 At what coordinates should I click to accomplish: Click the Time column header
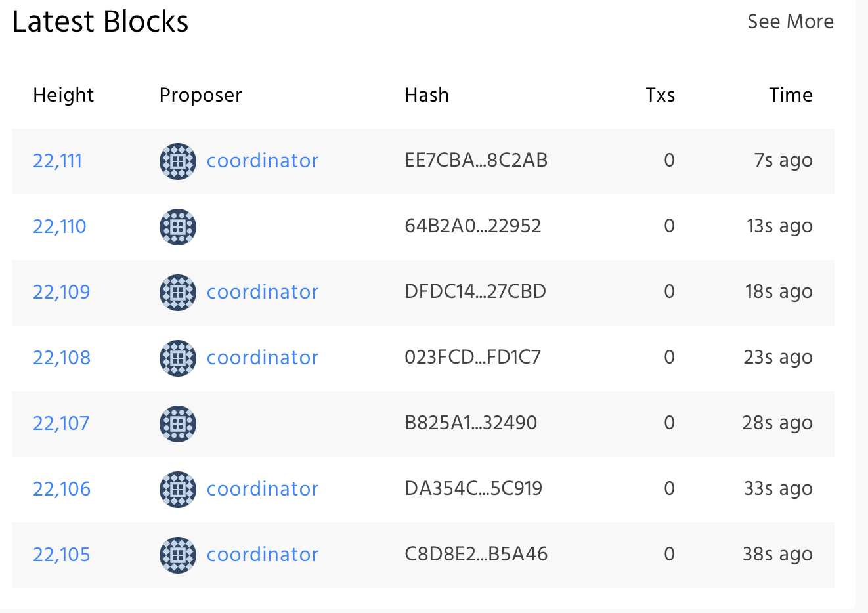click(x=791, y=95)
